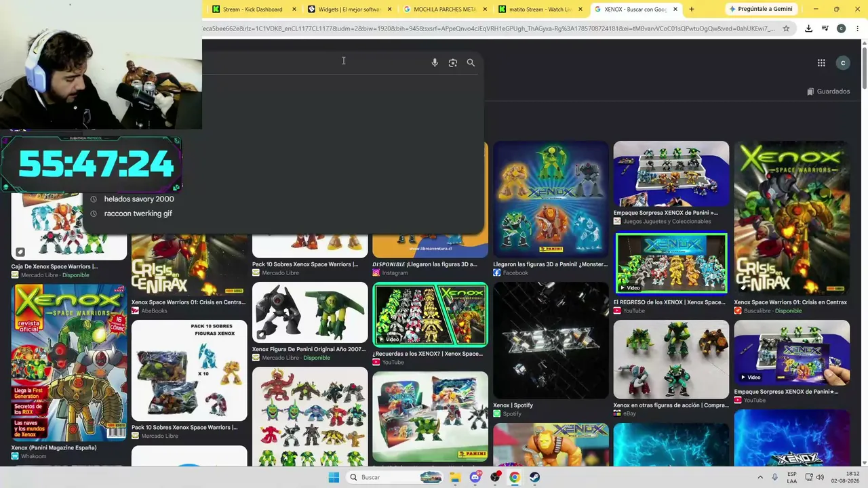
Task: Open the Xenox Figura De Panini Original image
Action: (310, 312)
